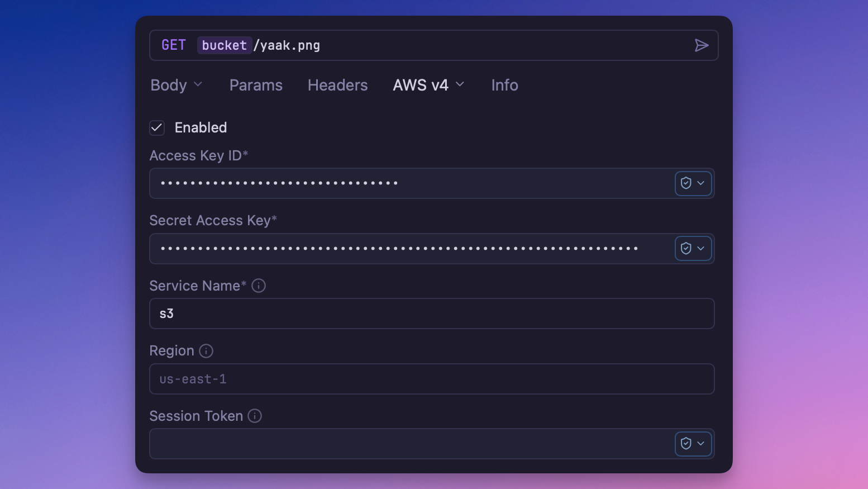
Task: Expand the chevron next to Session Token shield
Action: [700, 444]
